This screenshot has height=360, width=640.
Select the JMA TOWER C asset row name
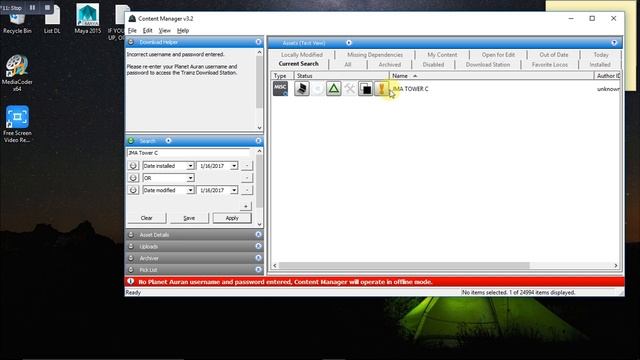[x=410, y=89]
